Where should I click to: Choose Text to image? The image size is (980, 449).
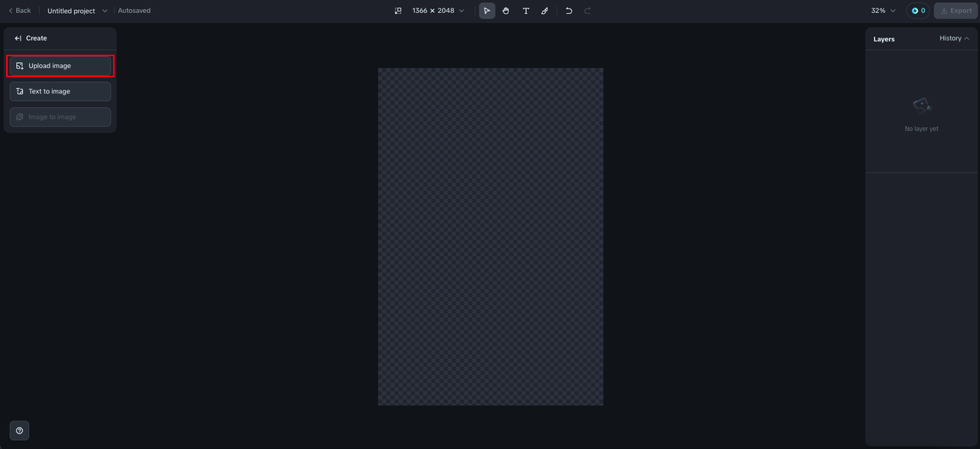coord(60,91)
